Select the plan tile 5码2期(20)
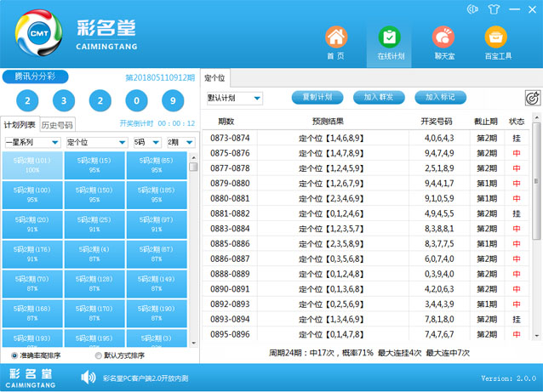The height and width of the screenshot is (392, 543). 32,224
